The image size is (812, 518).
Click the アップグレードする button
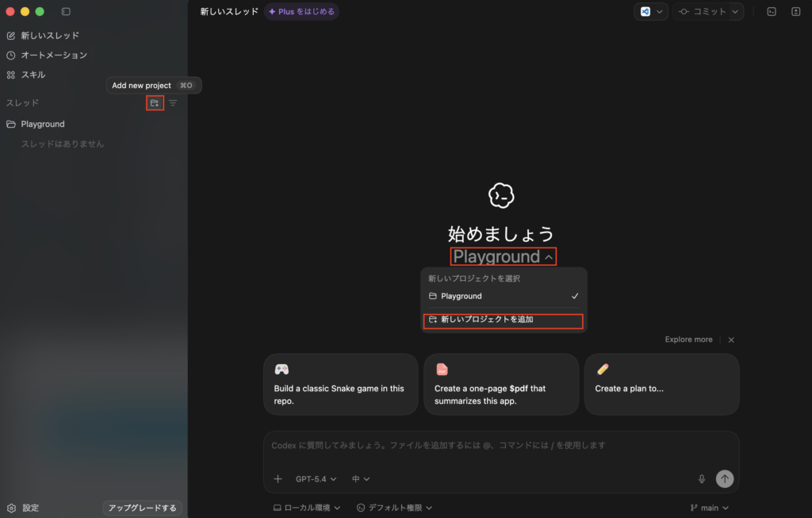143,508
